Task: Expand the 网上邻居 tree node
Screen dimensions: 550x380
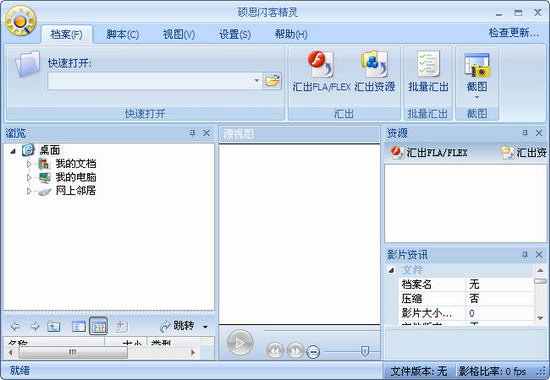Action: pyautogui.click(x=29, y=191)
